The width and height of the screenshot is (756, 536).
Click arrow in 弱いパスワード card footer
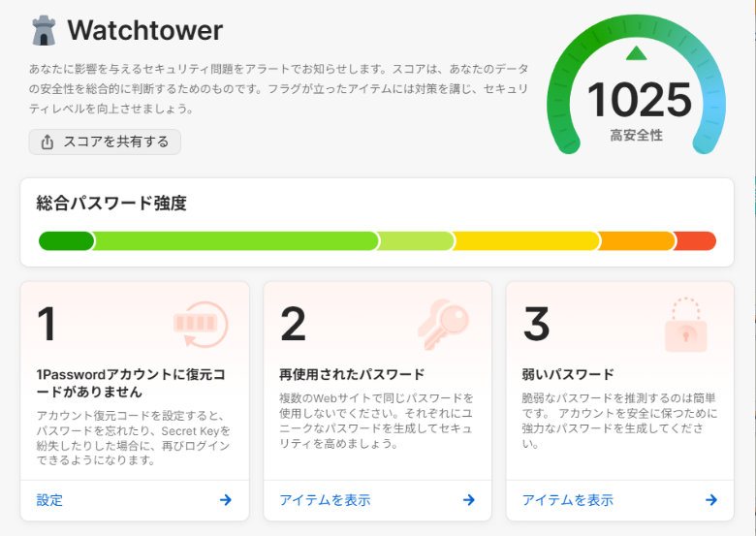tap(710, 500)
